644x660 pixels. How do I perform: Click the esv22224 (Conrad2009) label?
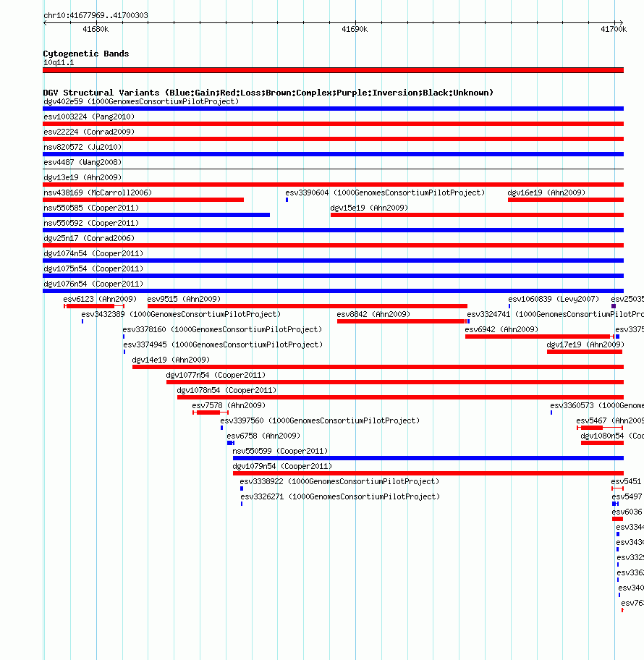pyautogui.click(x=89, y=132)
